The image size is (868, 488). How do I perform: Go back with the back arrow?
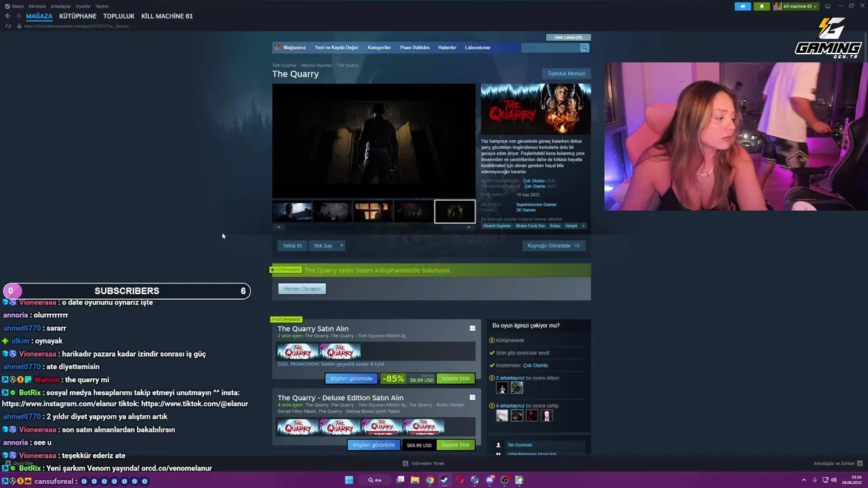click(7, 16)
